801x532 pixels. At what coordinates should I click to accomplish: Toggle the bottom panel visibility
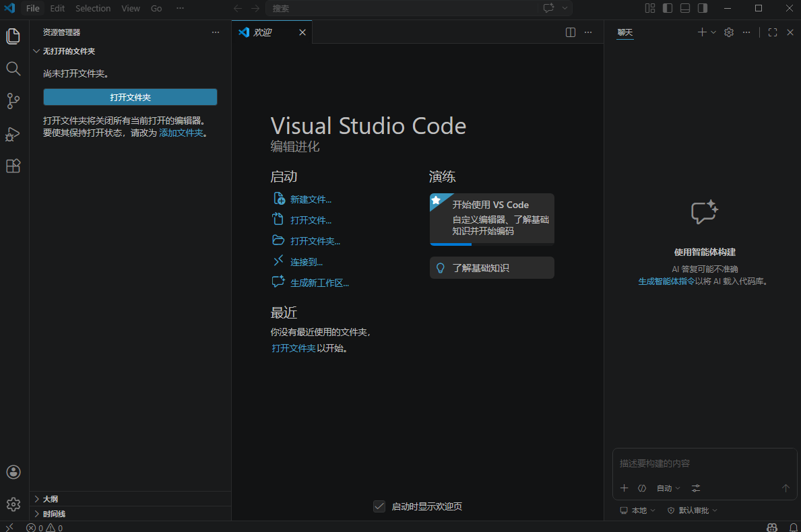[685, 8]
